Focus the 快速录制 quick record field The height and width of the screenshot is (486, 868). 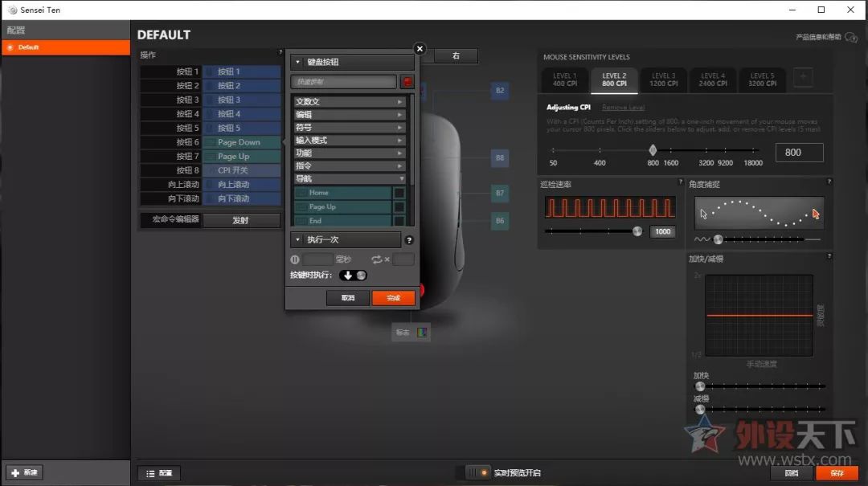click(344, 82)
